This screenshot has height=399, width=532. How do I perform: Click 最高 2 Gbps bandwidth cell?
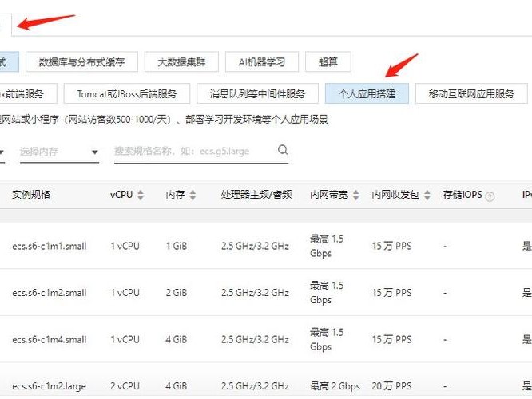click(x=335, y=385)
